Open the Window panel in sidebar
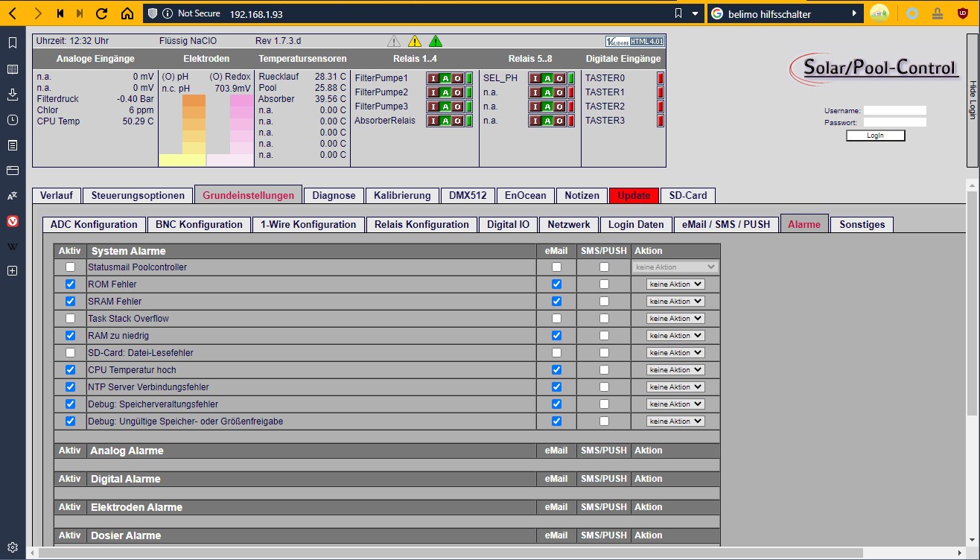 pos(13,171)
